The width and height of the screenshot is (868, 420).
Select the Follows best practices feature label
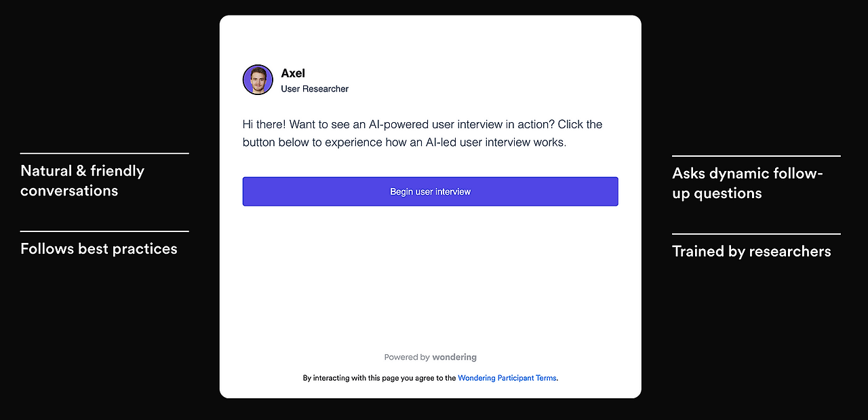point(98,249)
